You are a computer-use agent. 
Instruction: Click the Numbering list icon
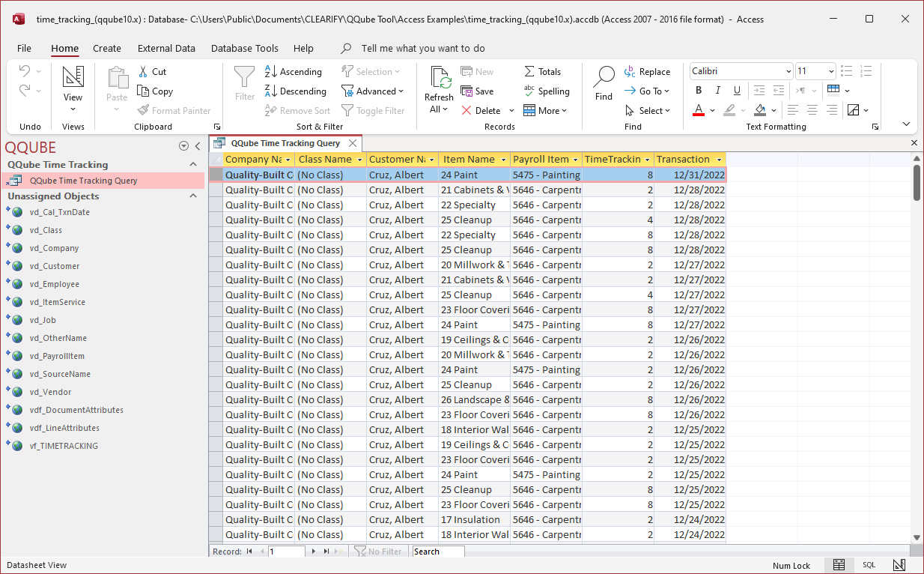[866, 71]
